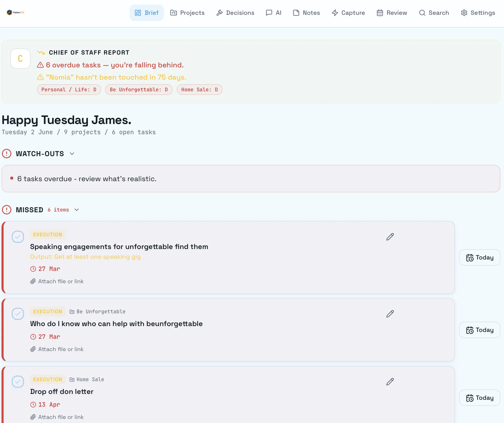
Task: Open the 'Who do I know who can help' title
Action: 116,324
